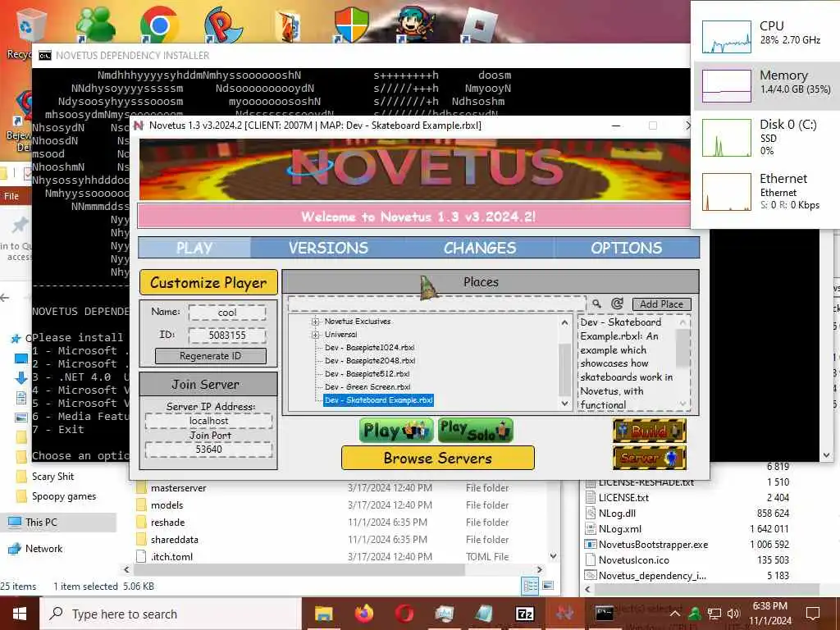Open 7-Zip from the taskbar

524,614
